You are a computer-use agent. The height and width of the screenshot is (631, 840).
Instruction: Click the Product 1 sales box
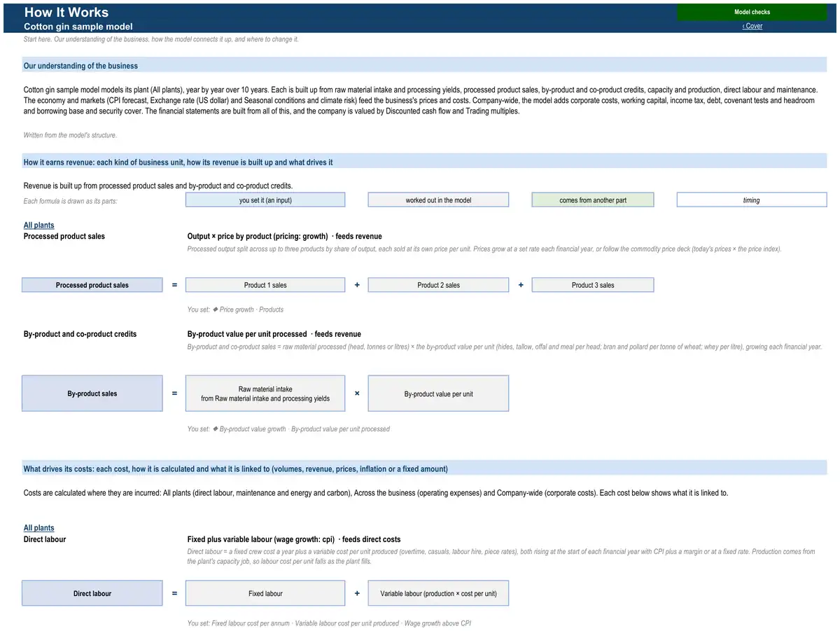click(265, 285)
